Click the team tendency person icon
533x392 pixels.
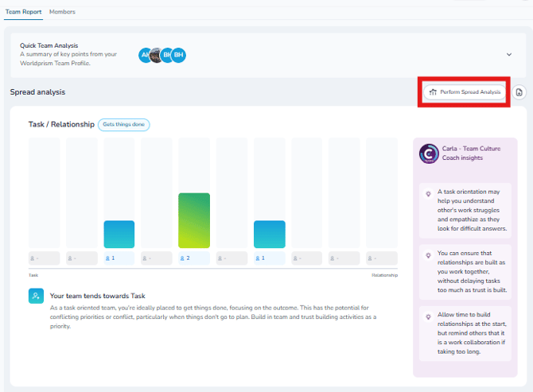point(36,295)
